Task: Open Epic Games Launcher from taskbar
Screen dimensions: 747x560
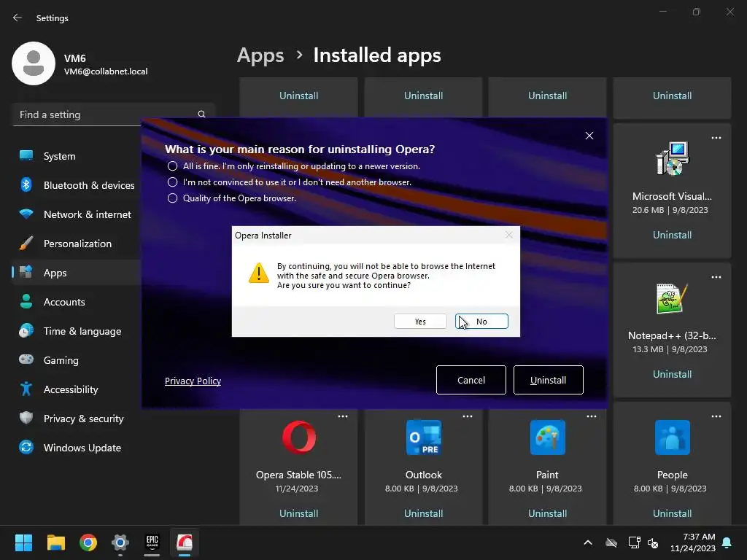Action: click(152, 542)
